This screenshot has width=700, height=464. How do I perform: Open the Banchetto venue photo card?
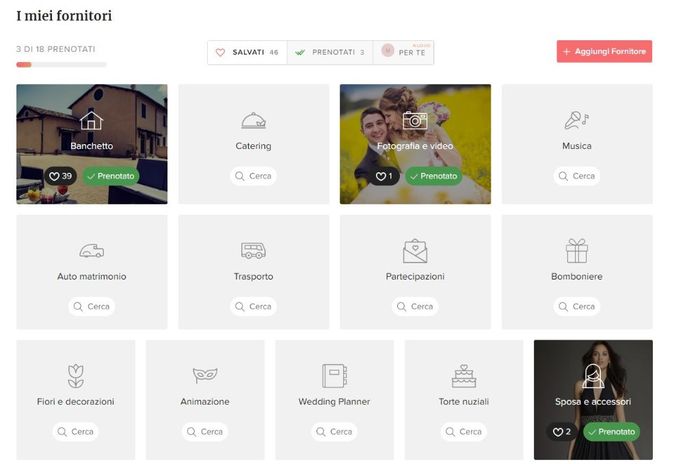pos(91,125)
